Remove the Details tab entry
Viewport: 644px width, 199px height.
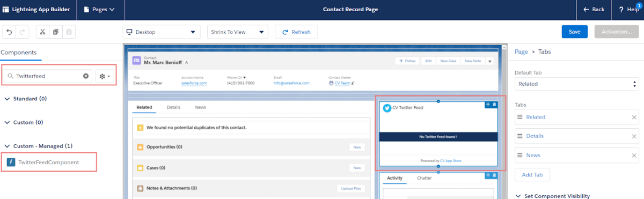point(633,136)
